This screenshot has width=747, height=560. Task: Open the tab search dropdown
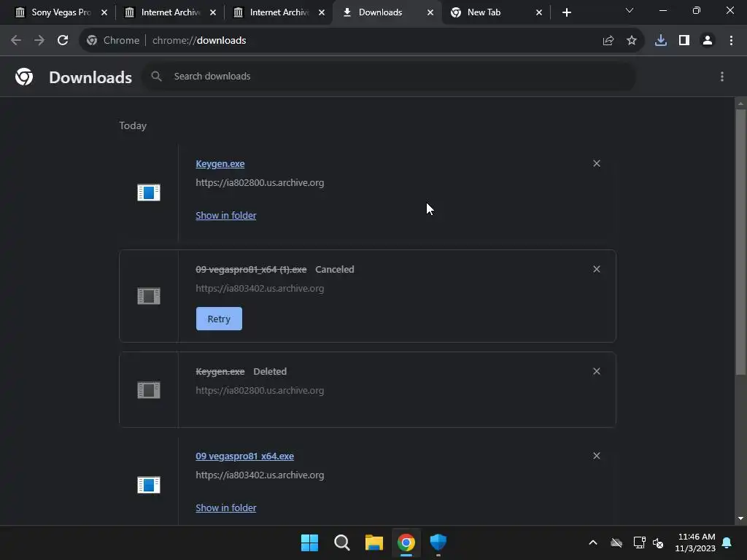click(x=630, y=10)
